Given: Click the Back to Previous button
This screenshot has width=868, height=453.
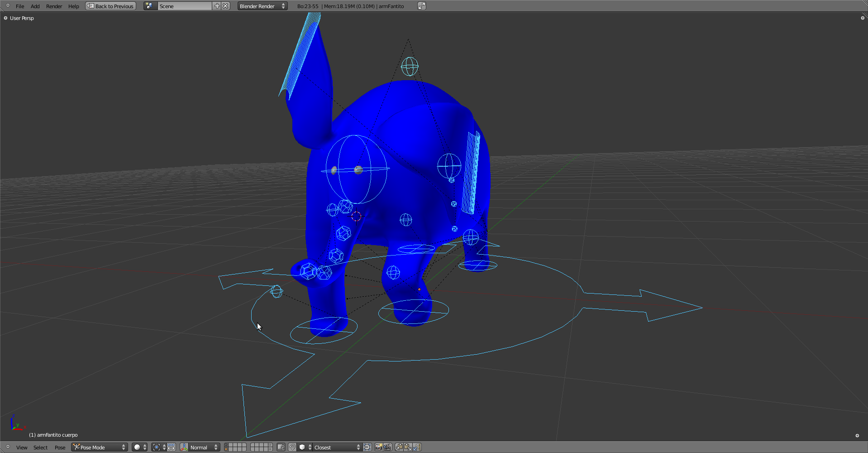Looking at the screenshot, I should coord(111,6).
